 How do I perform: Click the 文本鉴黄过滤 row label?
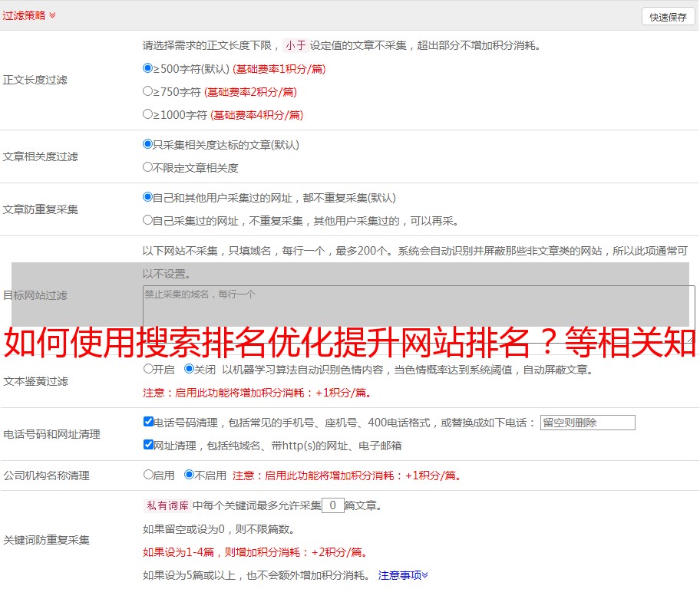pos(36,381)
